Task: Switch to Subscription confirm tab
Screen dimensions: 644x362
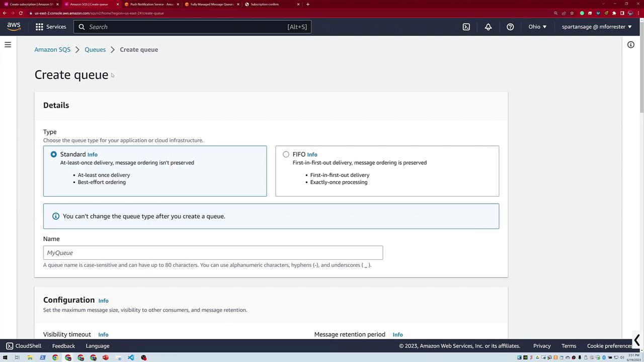Action: (x=272, y=4)
